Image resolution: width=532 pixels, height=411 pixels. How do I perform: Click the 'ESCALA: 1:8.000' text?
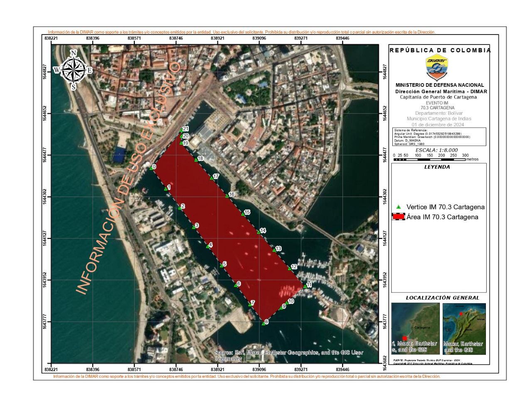point(436,150)
